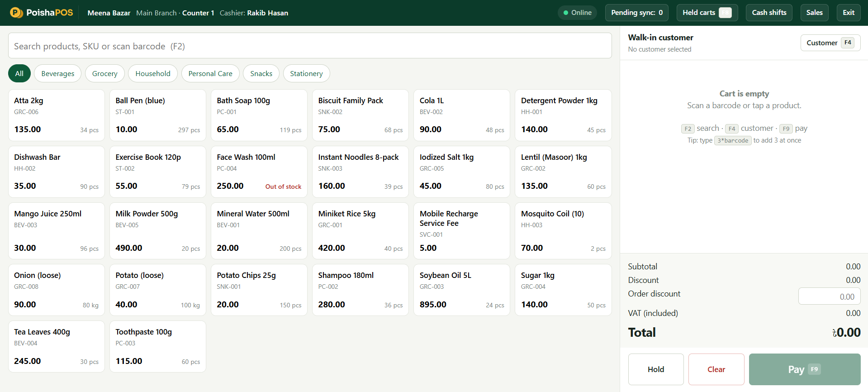868x392 pixels.
Task: Exit the POS screen
Action: [849, 13]
